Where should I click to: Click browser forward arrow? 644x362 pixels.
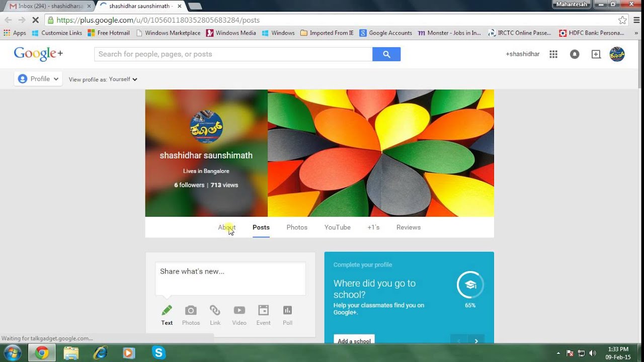point(22,20)
